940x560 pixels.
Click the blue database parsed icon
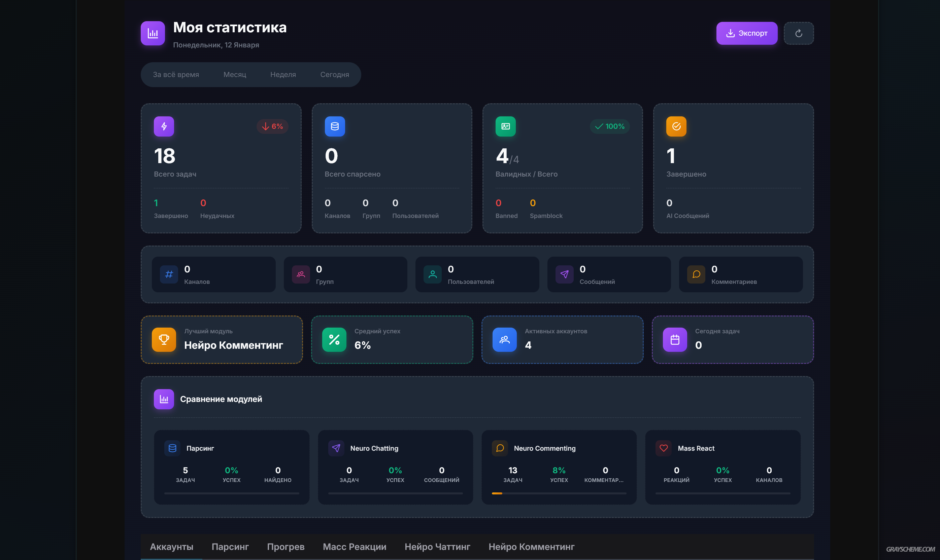pyautogui.click(x=335, y=126)
